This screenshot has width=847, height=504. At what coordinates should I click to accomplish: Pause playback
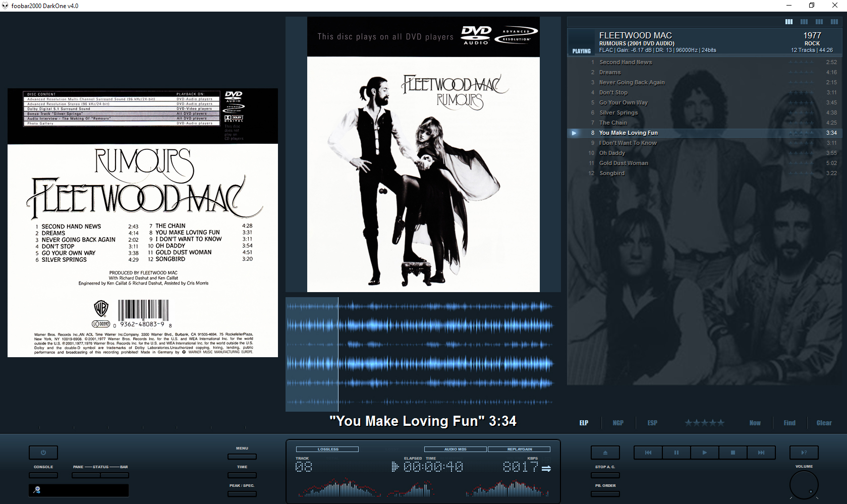tap(676, 453)
